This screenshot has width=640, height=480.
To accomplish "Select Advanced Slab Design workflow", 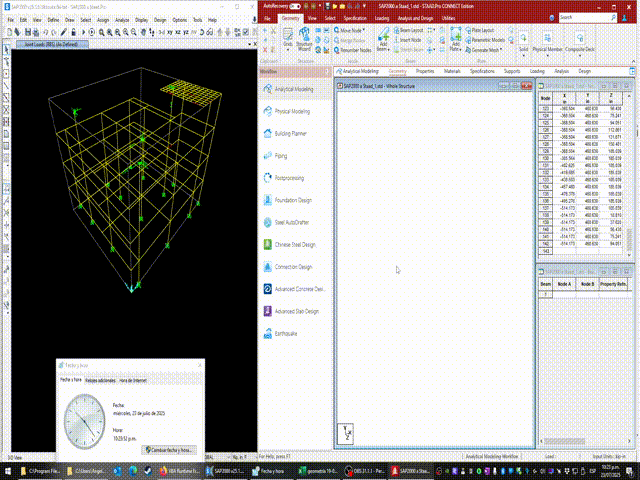I will point(296,311).
